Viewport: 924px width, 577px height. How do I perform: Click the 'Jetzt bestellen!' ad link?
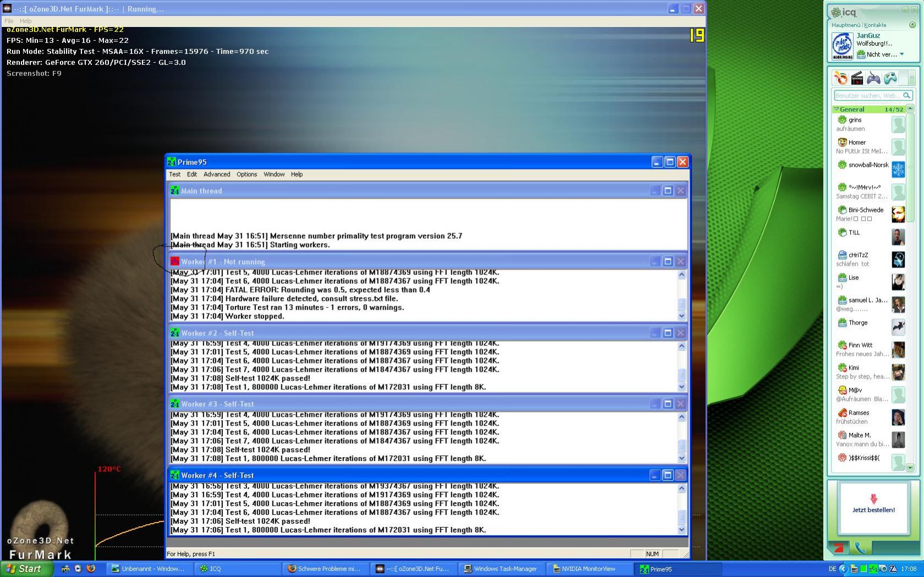873,510
